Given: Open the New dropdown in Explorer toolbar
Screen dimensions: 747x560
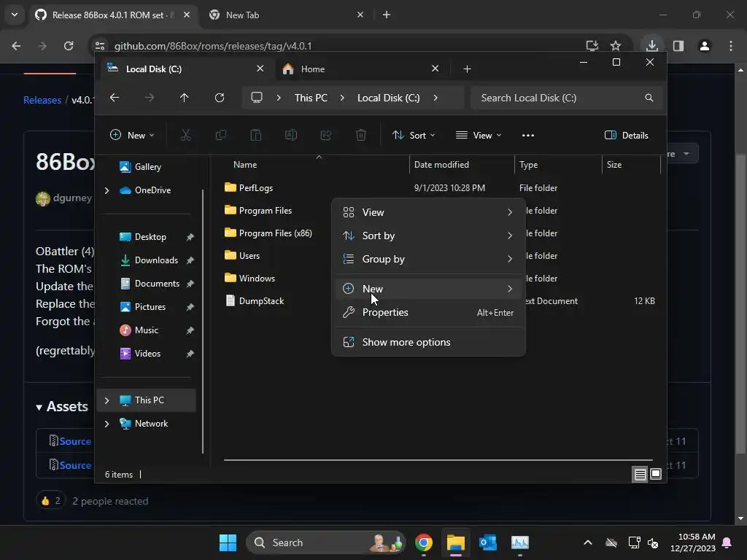Looking at the screenshot, I should 133,135.
